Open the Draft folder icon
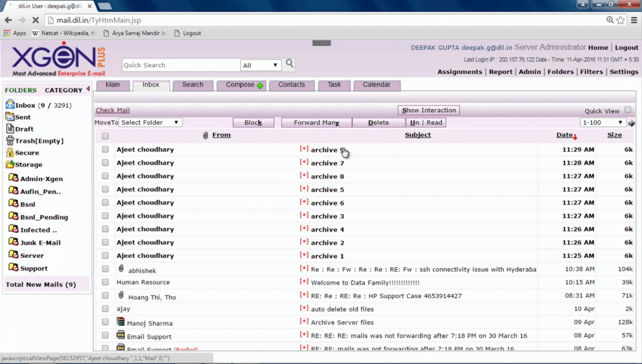This screenshot has height=364, width=642. (x=9, y=129)
